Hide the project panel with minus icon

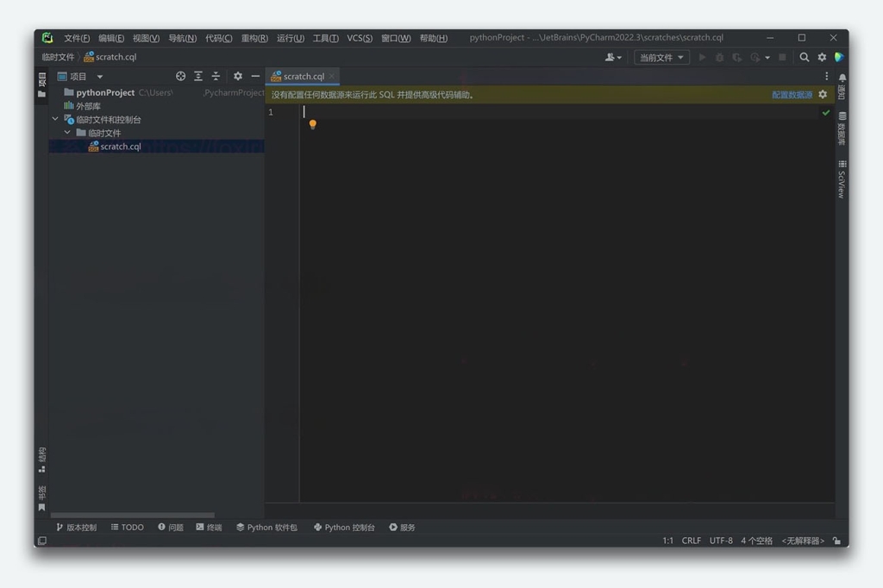255,76
